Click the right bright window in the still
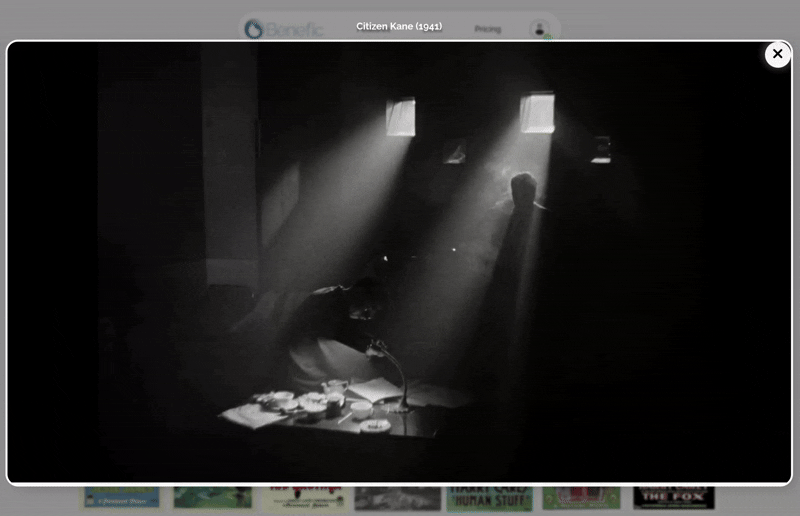Viewport: 800px width, 516px height. coord(537,113)
